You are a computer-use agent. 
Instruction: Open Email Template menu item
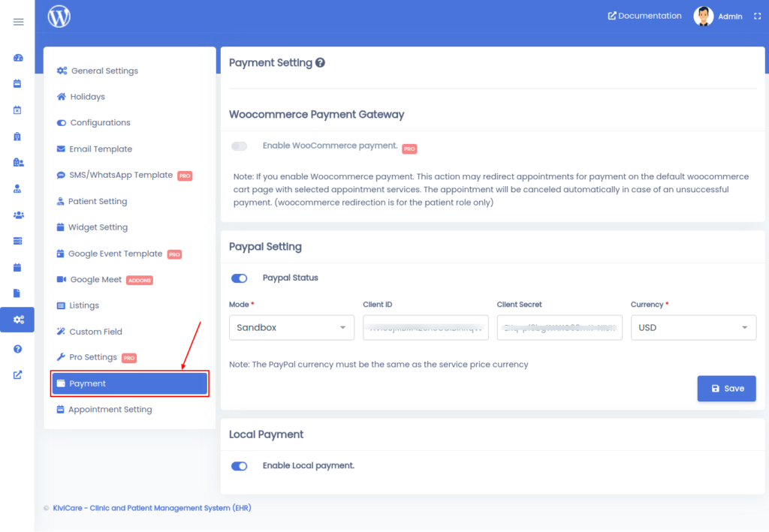94,149
